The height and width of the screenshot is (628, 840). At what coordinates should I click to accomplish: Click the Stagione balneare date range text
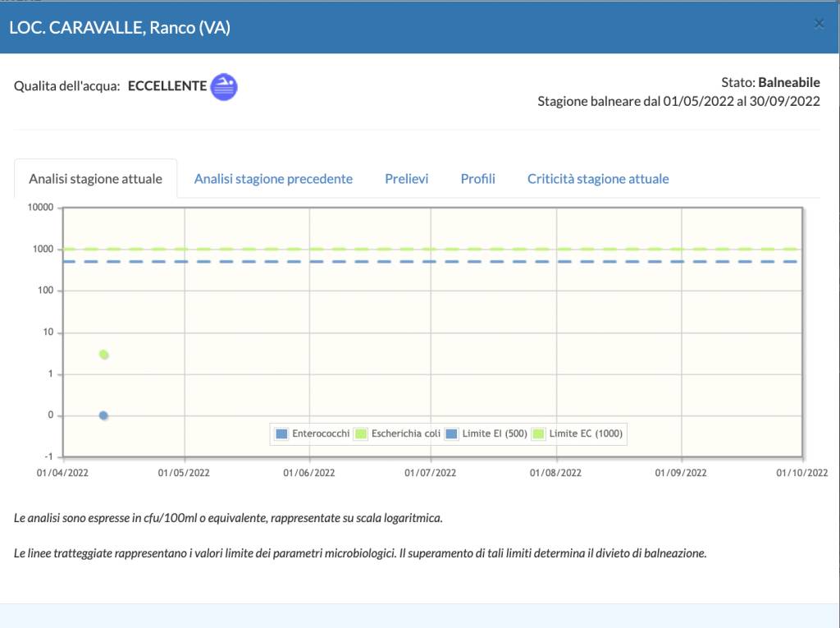pos(678,102)
